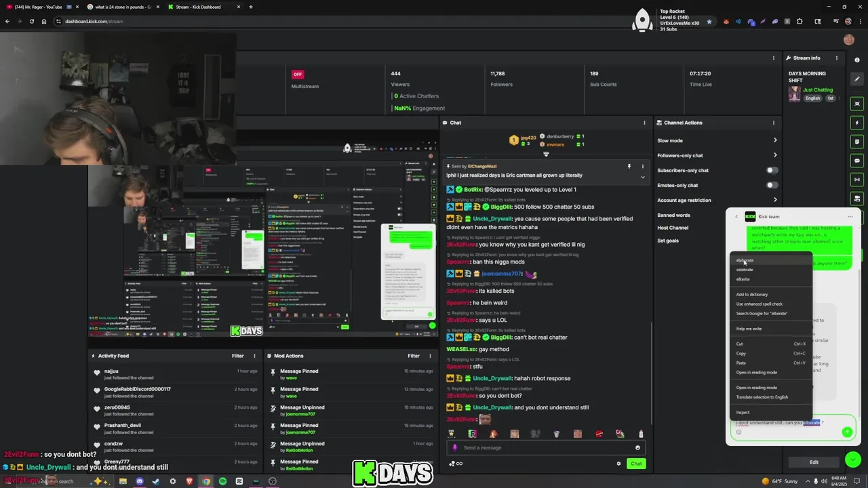Image resolution: width=868 pixels, height=488 pixels.
Task: Click the unpin icon on pinned message
Action: point(629,166)
